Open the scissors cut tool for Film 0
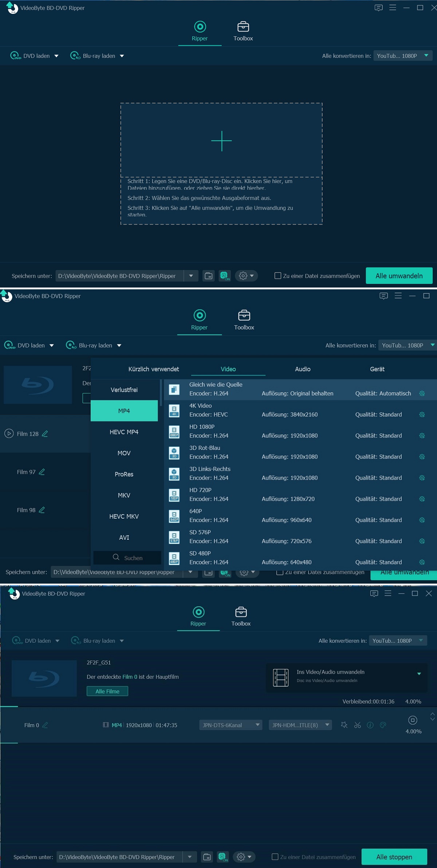 358,725
